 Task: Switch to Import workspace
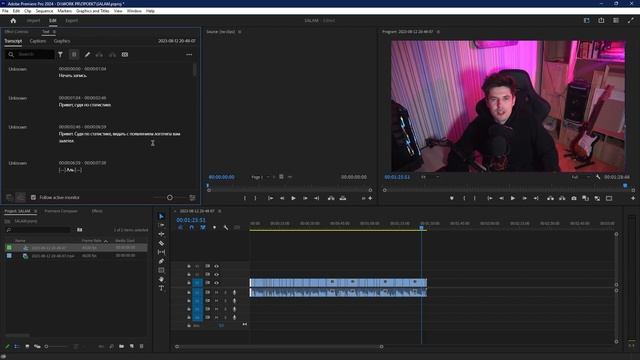click(x=33, y=20)
